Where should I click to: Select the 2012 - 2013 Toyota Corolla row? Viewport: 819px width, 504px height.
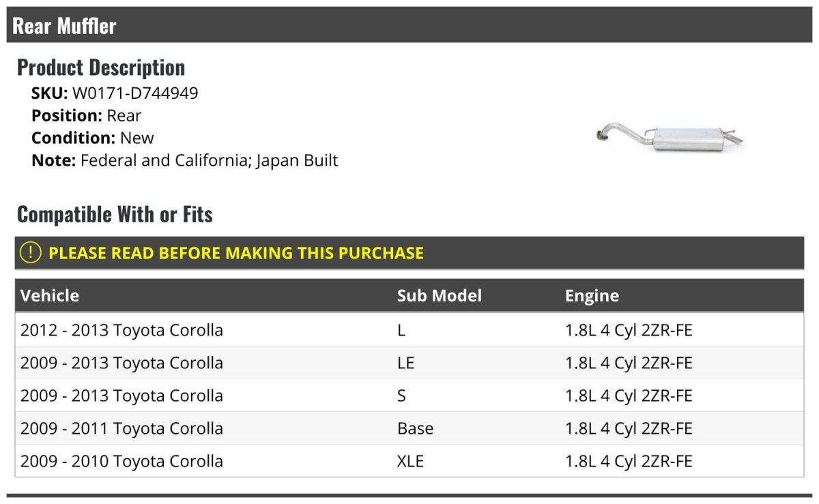[121, 331]
